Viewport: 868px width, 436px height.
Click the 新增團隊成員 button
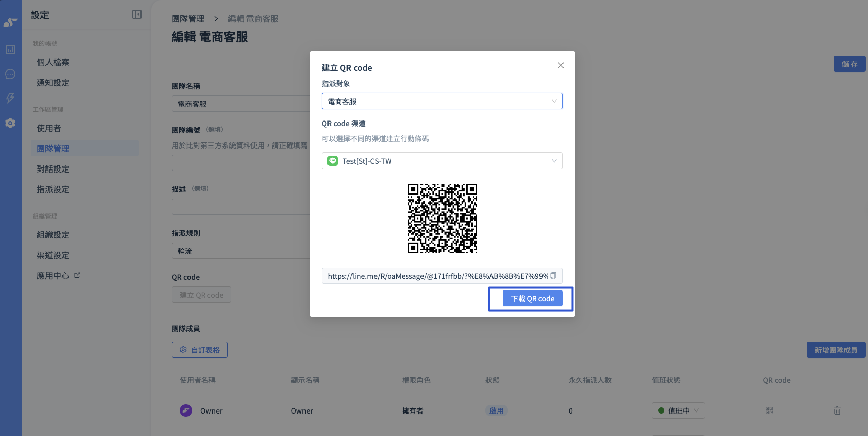coord(836,350)
